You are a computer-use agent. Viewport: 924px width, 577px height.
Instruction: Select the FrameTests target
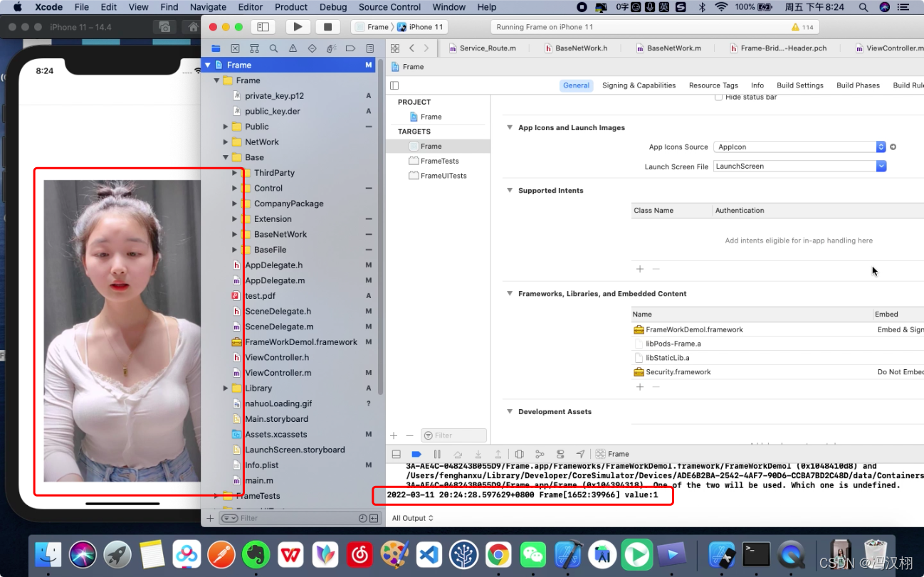438,161
